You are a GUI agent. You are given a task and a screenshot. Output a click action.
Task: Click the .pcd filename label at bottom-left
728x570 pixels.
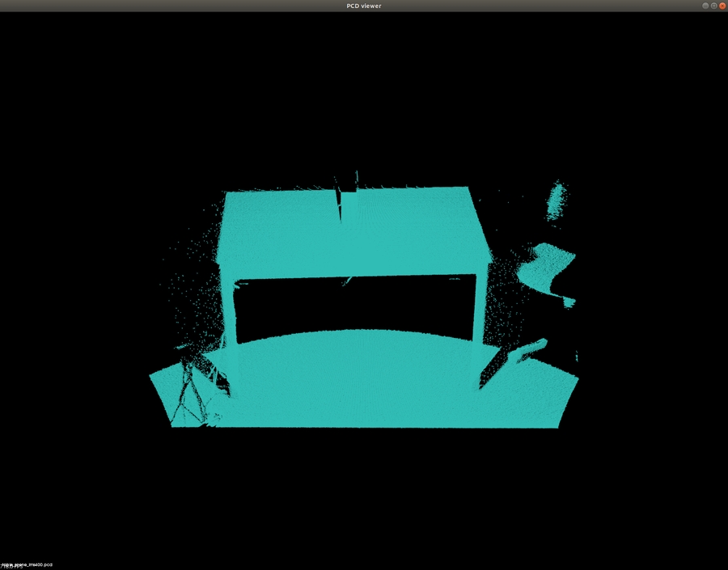click(x=27, y=564)
